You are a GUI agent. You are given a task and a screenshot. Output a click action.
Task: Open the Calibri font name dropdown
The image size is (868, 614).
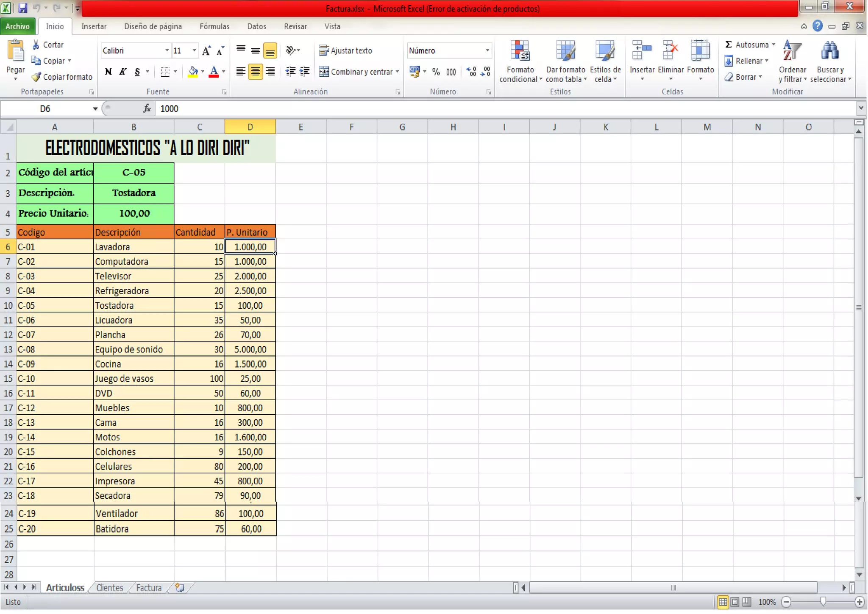coord(167,51)
